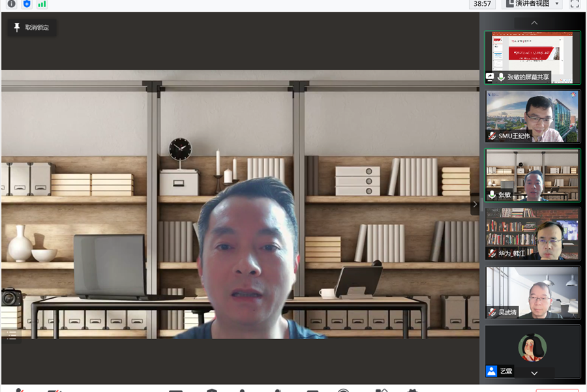This screenshot has width=587, height=392.
Task: Click 艺霖's avatar picture
Action: (532, 347)
